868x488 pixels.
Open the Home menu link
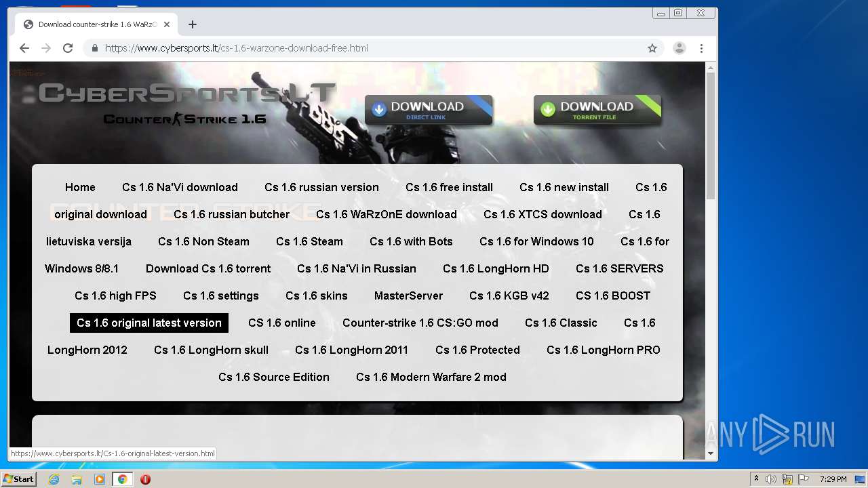[x=80, y=187]
